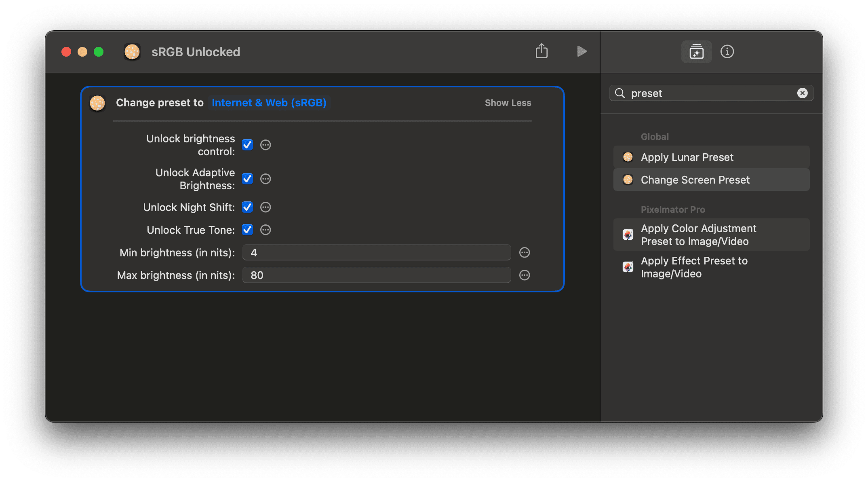
Task: Close the window with the red button
Action: pyautogui.click(x=66, y=52)
